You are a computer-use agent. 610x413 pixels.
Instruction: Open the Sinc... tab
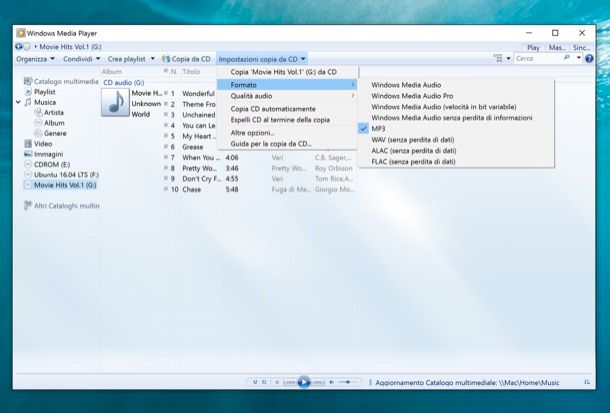tap(581, 47)
